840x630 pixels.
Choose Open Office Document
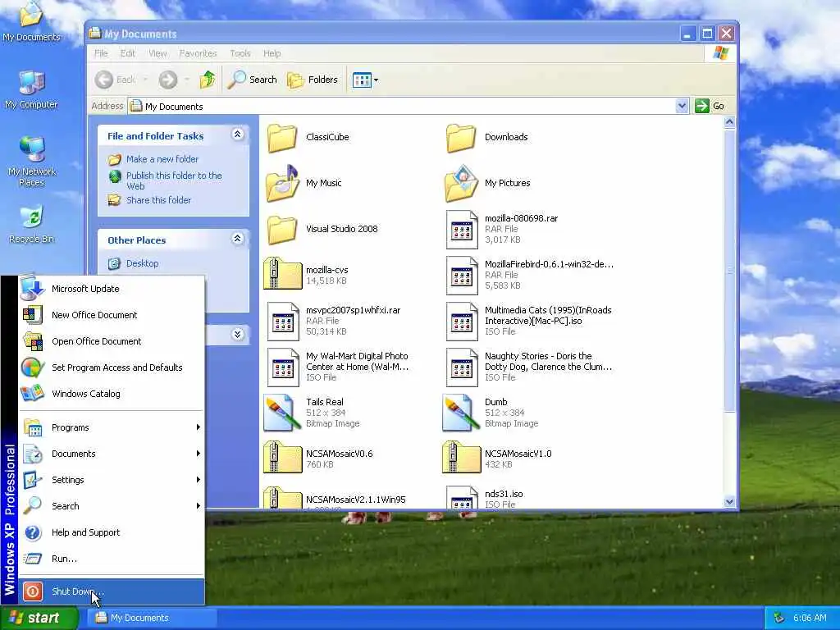tap(112, 341)
